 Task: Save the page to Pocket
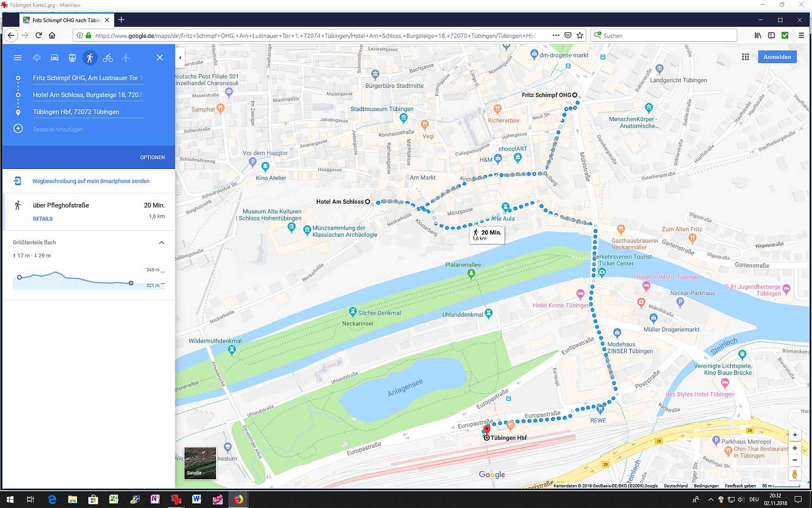point(568,35)
